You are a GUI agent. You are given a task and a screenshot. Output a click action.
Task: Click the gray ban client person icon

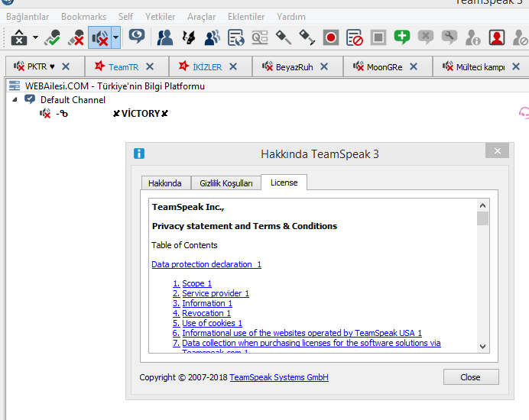pyautogui.click(x=521, y=37)
